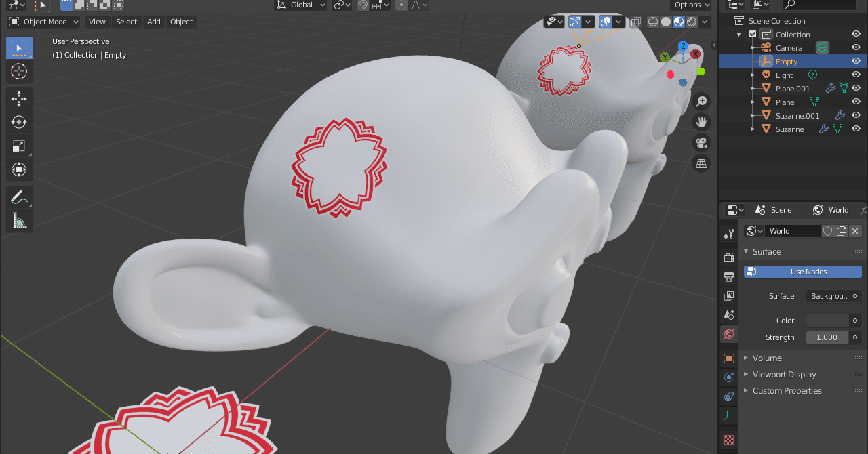868x454 pixels.
Task: Toggle the Show Gizmo button
Action: click(x=575, y=22)
